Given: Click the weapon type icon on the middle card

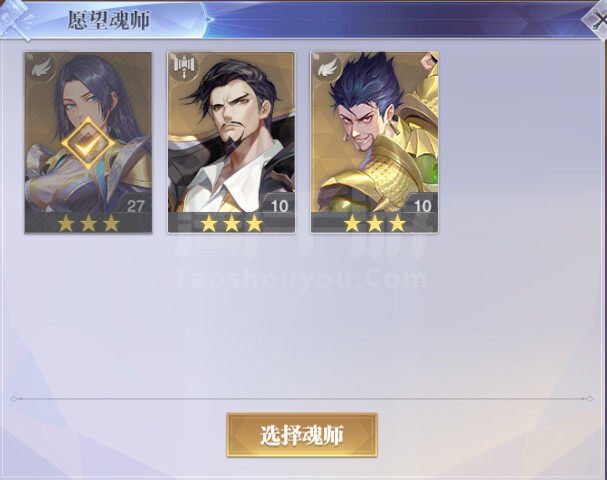Looking at the screenshot, I should click(x=184, y=68).
